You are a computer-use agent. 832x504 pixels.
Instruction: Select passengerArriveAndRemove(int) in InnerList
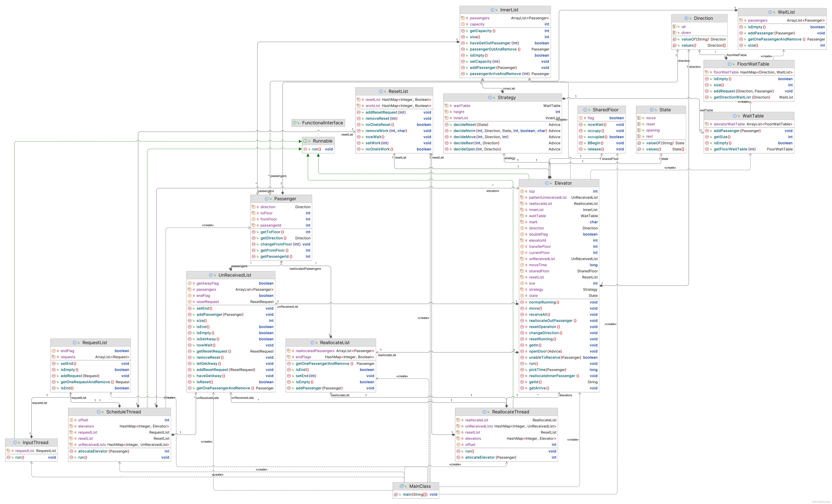[505, 74]
